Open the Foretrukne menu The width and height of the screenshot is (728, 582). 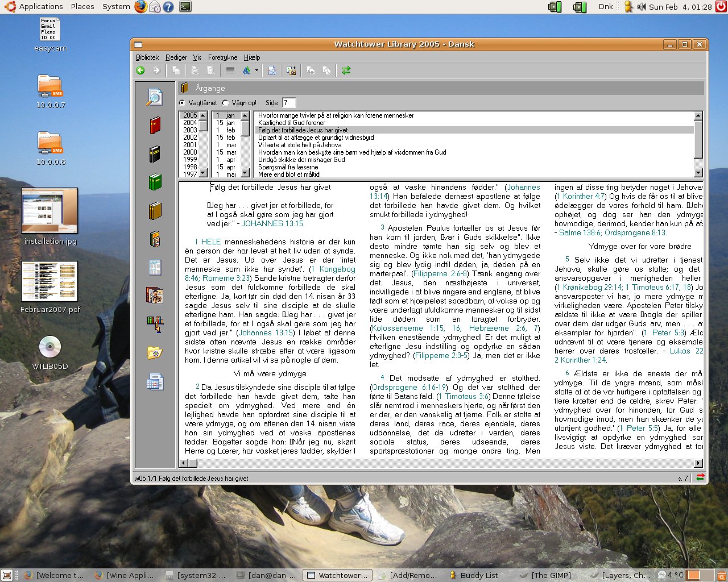coord(222,57)
